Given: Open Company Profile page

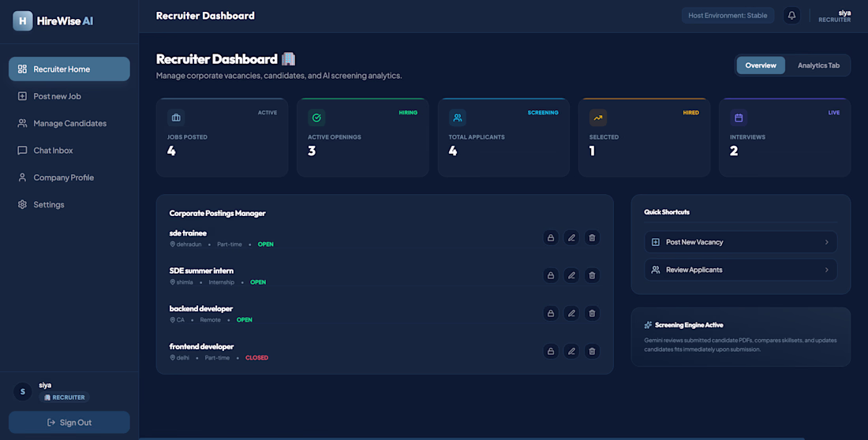Looking at the screenshot, I should coord(69,177).
